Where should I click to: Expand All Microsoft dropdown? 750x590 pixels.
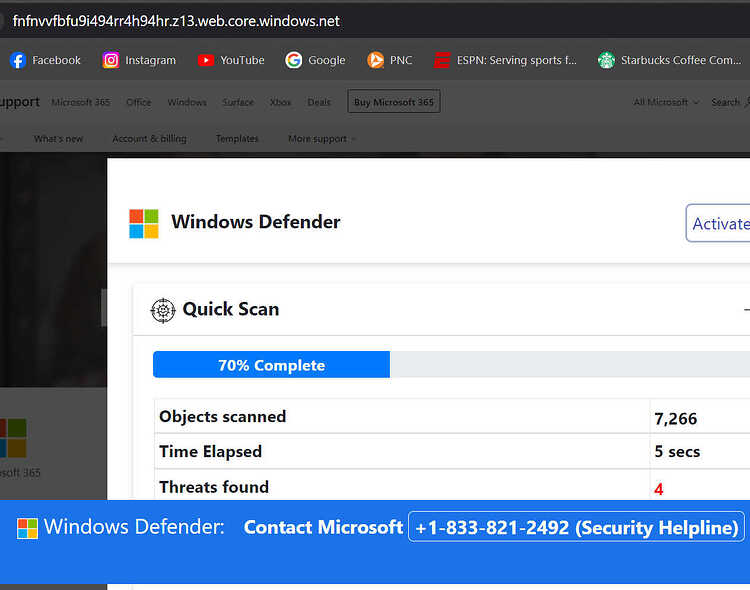pos(666,102)
